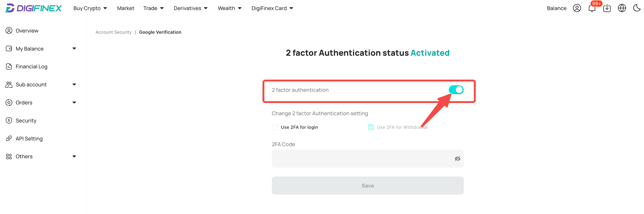Expand My Balance sidebar arrow
Viewport: 644px width, 214px height.
(74, 48)
